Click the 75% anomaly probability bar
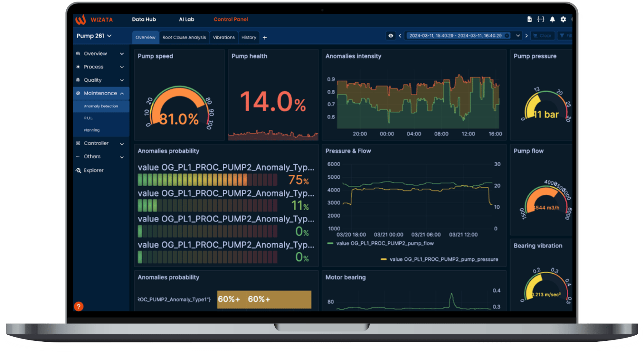The image size is (644, 353). [207, 180]
